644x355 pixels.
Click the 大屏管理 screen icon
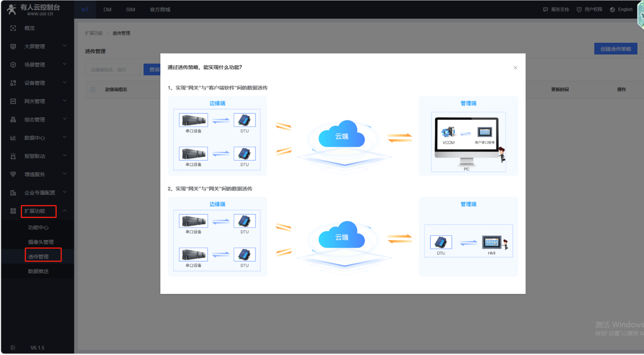point(13,47)
